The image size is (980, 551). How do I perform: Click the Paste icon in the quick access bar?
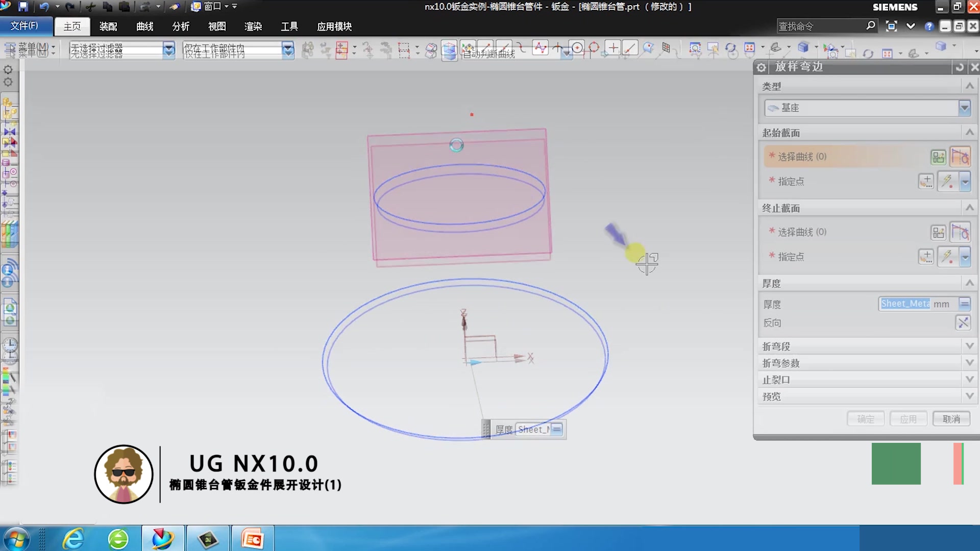coord(125,7)
